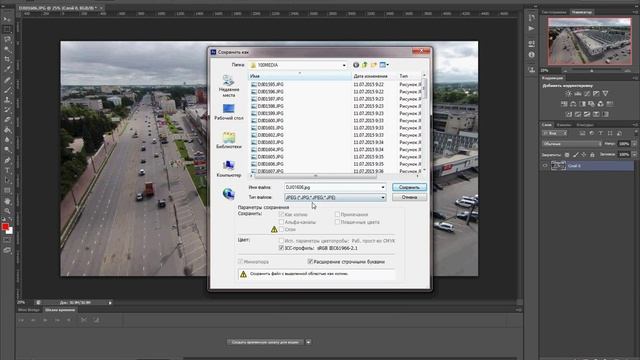Viewport: 640px width, 360px height.
Task: Switch to the Histogram tab
Action: (555, 12)
